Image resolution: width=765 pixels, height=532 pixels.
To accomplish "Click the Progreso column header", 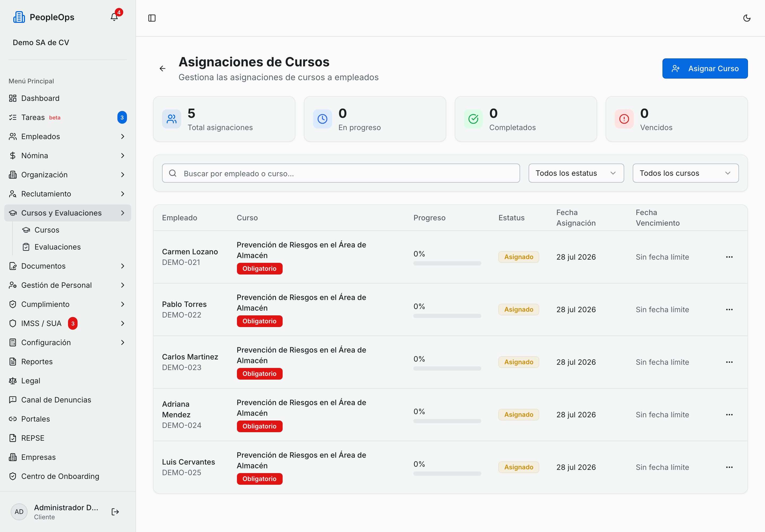I will (x=429, y=218).
